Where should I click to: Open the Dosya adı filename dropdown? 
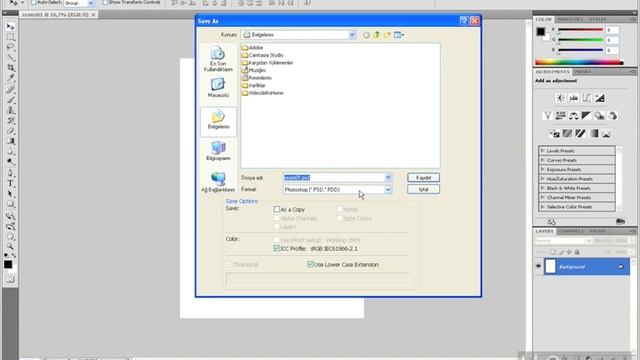388,178
